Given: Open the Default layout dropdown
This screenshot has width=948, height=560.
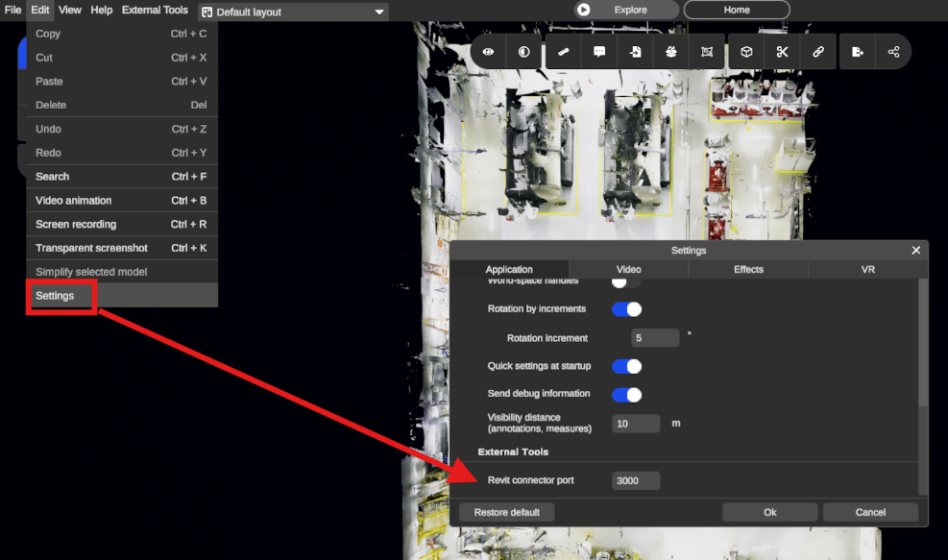Looking at the screenshot, I should coord(293,12).
